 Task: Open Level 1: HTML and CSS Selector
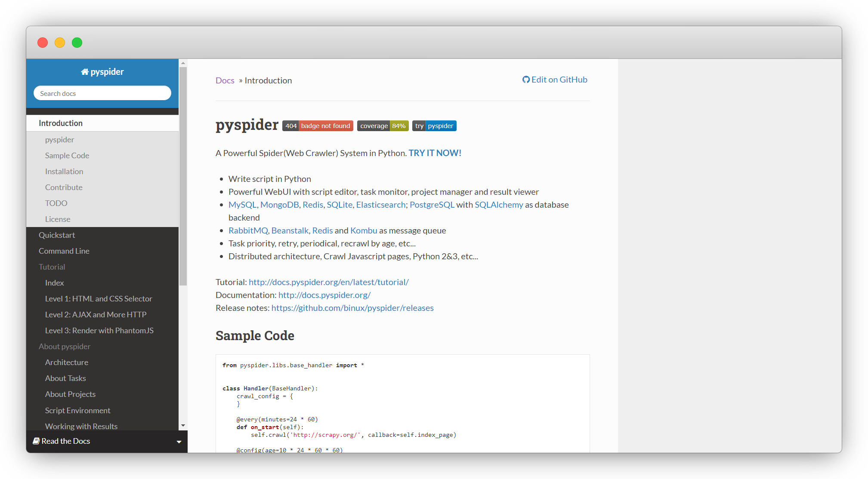point(102,299)
